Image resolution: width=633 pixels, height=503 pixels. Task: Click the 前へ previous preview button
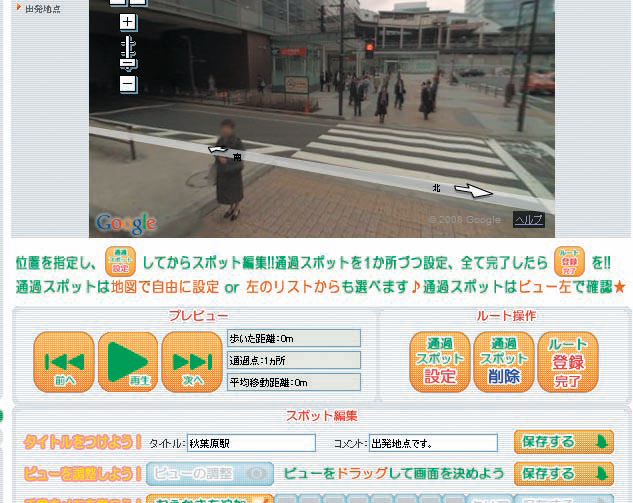tap(64, 362)
